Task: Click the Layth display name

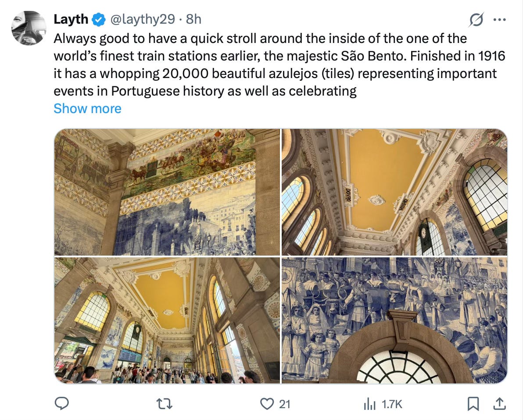Action: [71, 19]
